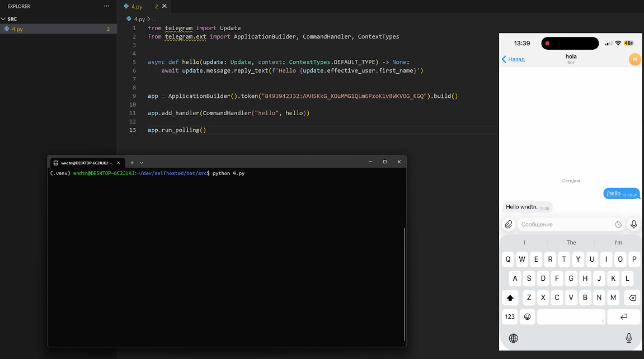This screenshot has width=644, height=359.
Task: Switch keyboard to numbers with 123 key
Action: 510,317
